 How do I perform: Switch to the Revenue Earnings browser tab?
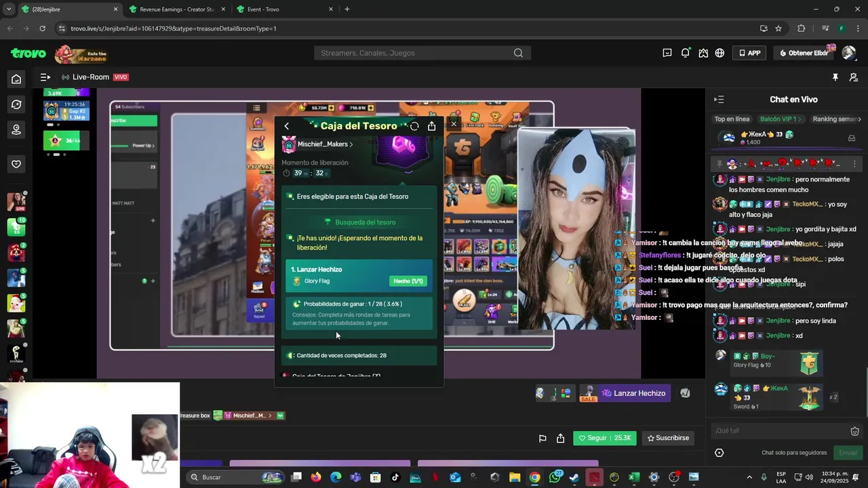[176, 9]
